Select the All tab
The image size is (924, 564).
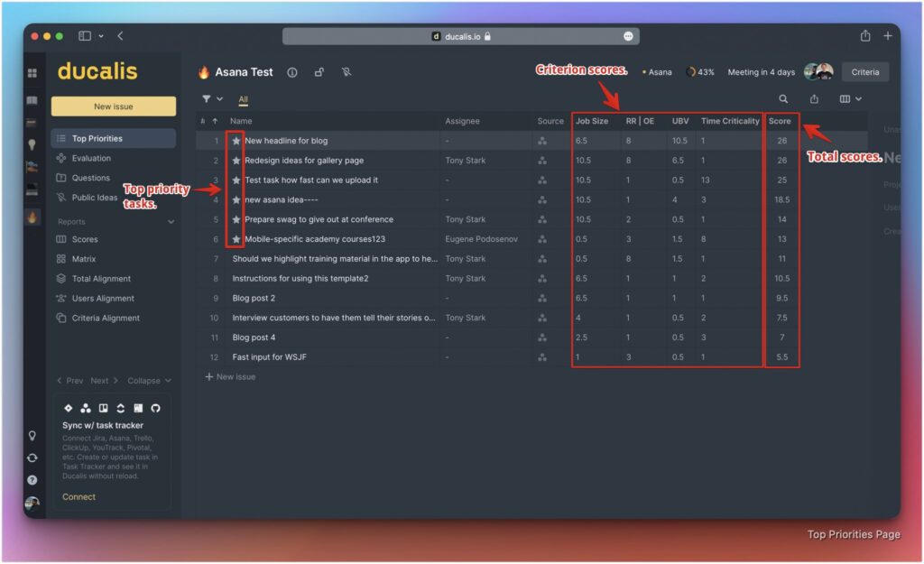point(243,99)
